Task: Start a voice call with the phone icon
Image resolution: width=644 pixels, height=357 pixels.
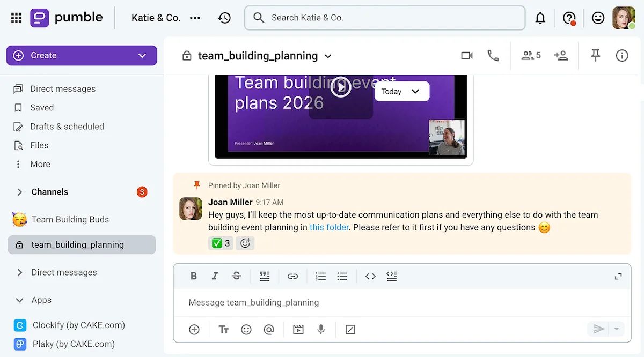Action: [493, 56]
